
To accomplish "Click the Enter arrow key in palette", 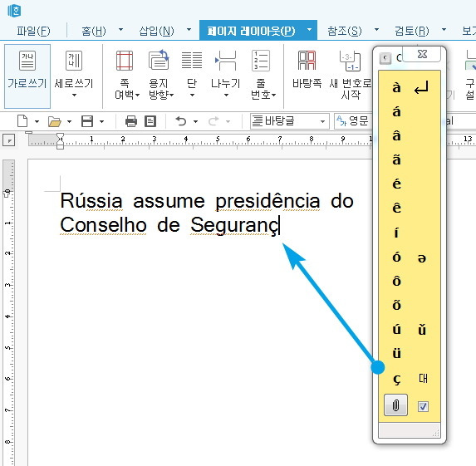I will click(421, 87).
